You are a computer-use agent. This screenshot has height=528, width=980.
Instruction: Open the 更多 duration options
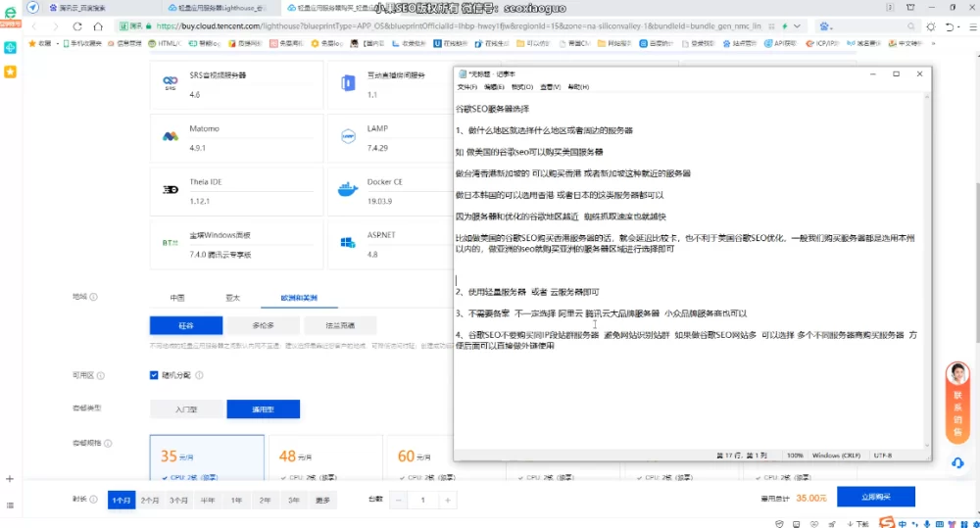pos(322,500)
